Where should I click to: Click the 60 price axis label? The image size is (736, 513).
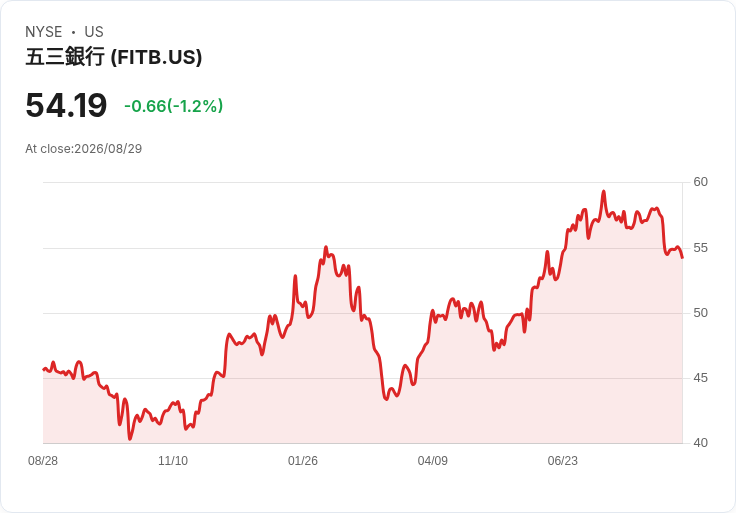coord(700,182)
